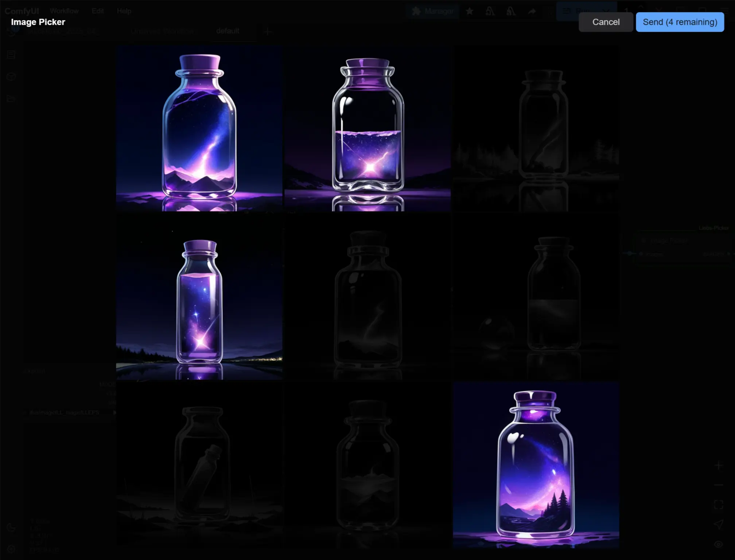Open the node library cube icon
This screenshot has height=560, width=735.
click(x=11, y=77)
